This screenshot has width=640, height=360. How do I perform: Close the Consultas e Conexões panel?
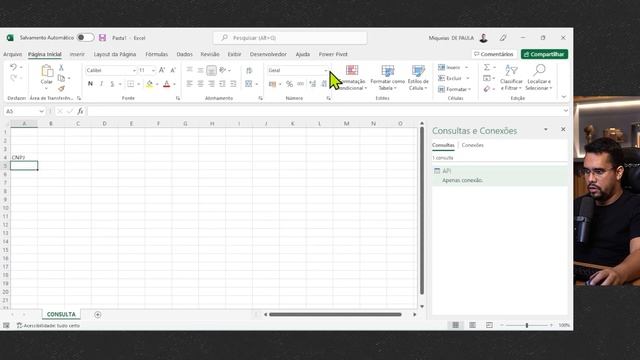[x=563, y=129]
